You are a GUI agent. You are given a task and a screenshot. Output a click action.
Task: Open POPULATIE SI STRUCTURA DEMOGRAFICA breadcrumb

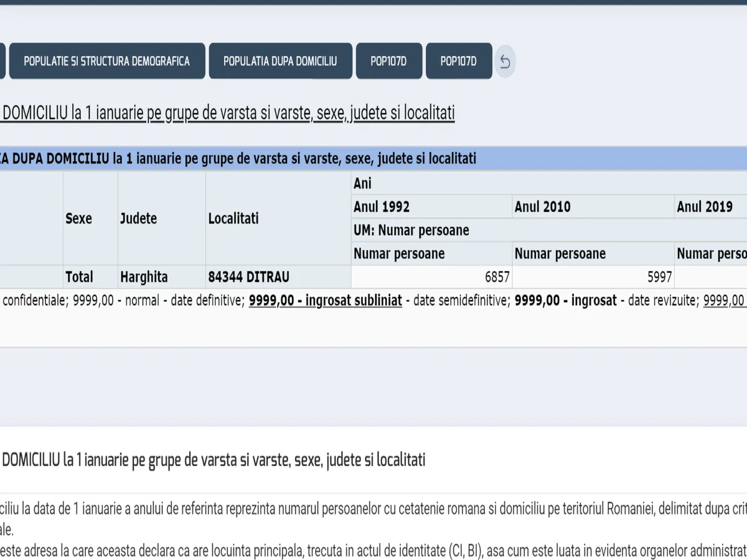[106, 61]
